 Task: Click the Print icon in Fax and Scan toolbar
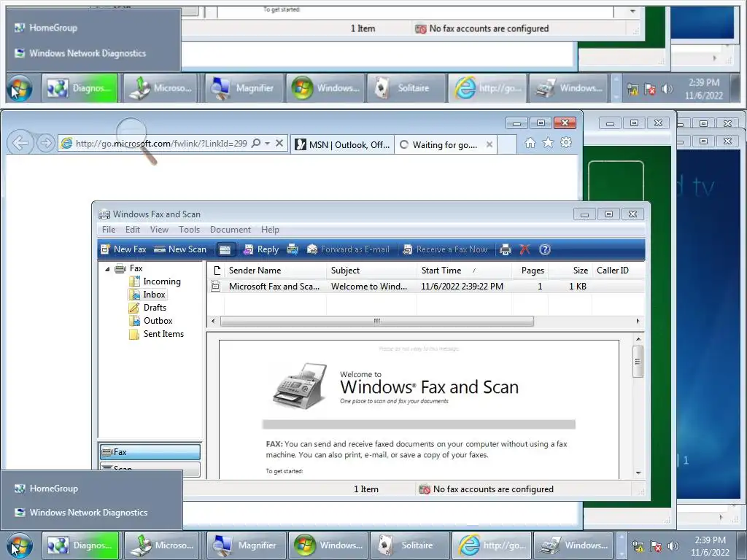[506, 249]
